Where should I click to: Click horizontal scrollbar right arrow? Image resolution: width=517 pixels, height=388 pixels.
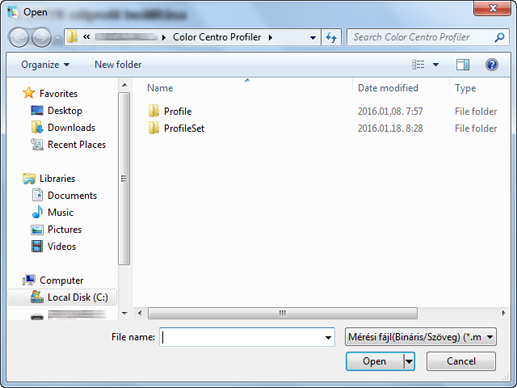tap(503, 313)
